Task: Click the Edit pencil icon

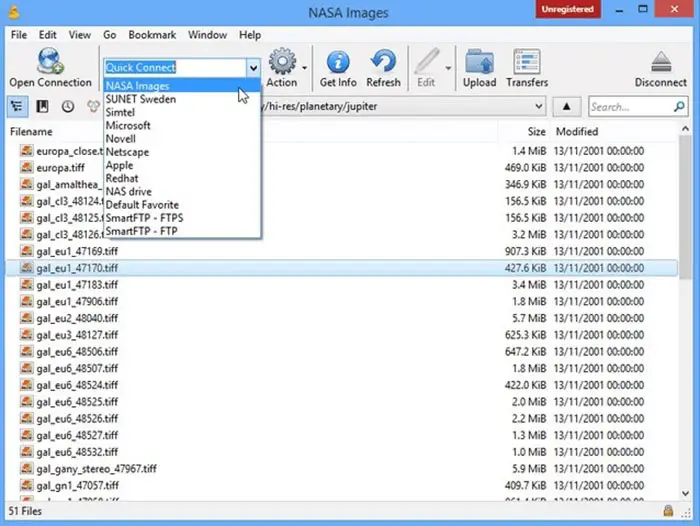Action: (x=426, y=61)
